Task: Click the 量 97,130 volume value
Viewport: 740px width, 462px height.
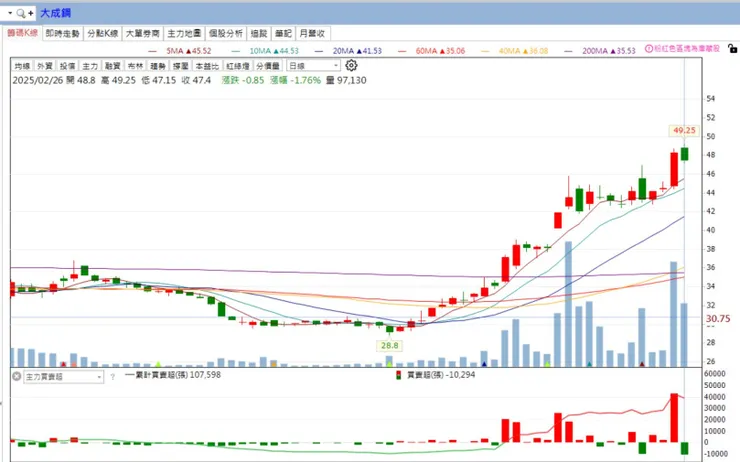Action: coord(346,80)
